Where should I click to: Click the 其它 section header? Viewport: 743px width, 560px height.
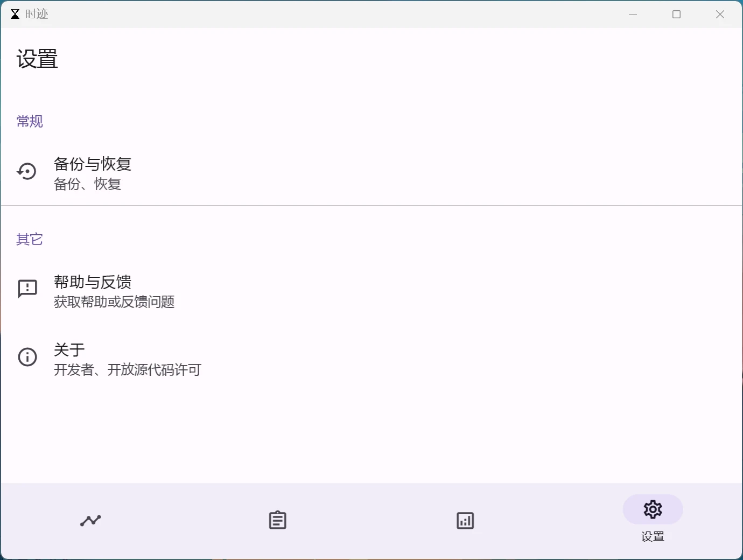(x=29, y=239)
